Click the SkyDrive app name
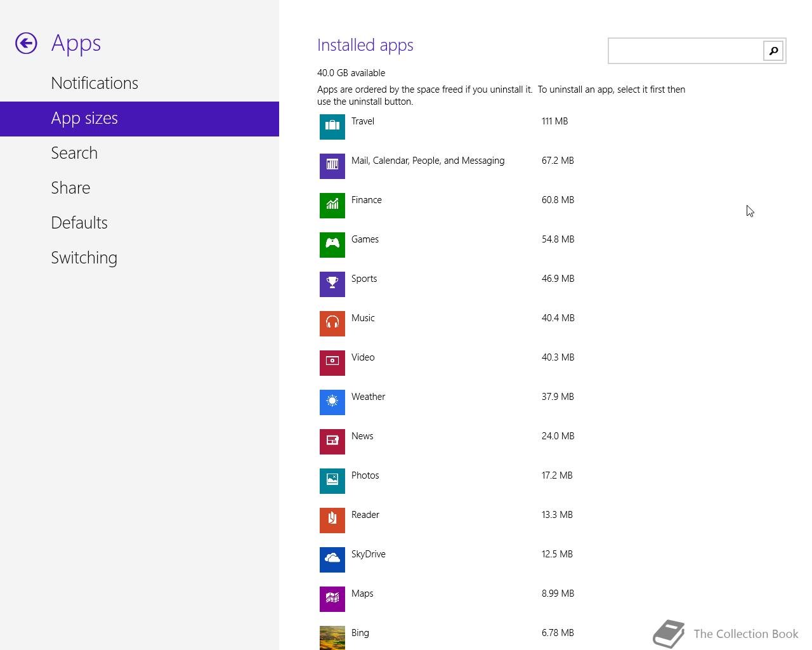The height and width of the screenshot is (650, 812). click(369, 554)
